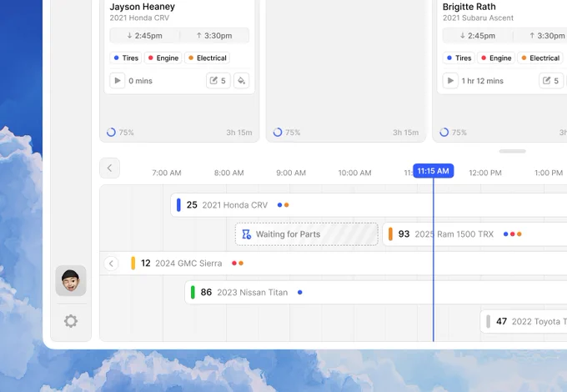
Task: Select the Waiting for Parts block
Action: (x=307, y=234)
